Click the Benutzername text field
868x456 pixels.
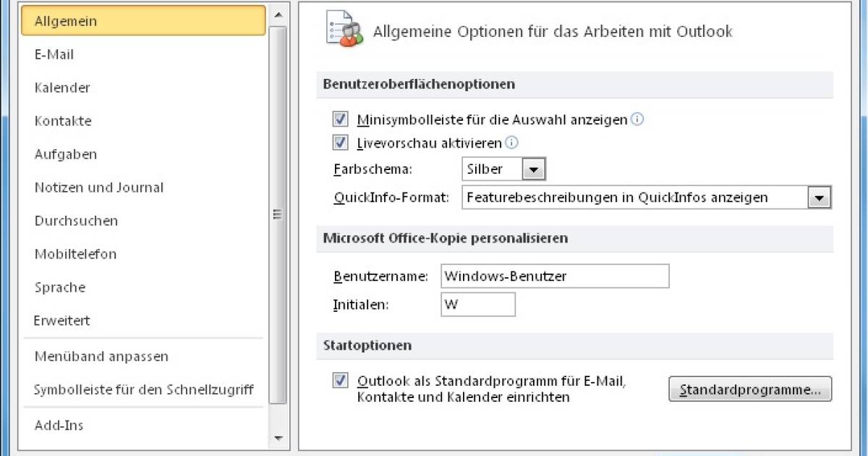point(555,276)
